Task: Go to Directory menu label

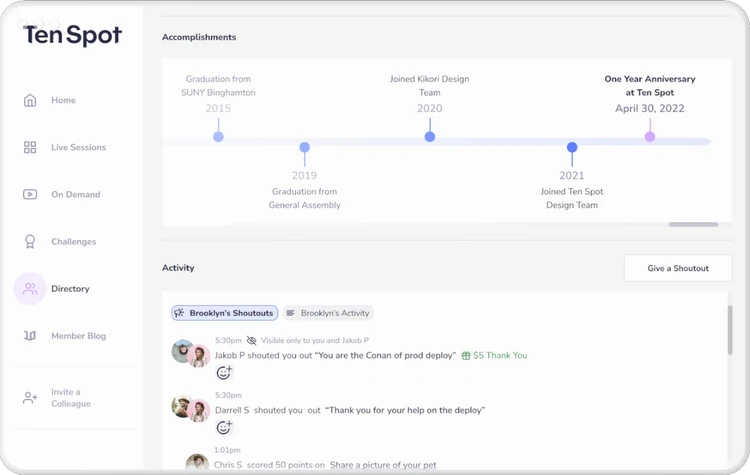Action: (x=70, y=288)
